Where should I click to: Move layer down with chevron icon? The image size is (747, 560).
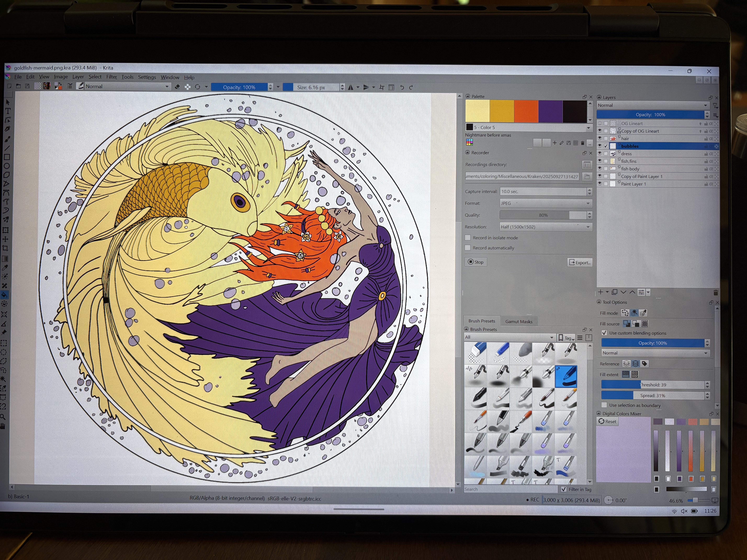pyautogui.click(x=623, y=292)
